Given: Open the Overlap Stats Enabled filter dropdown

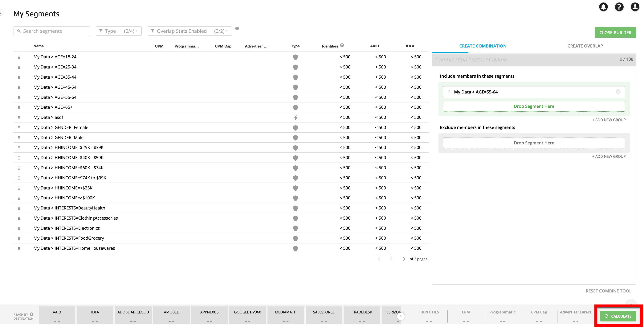Looking at the screenshot, I should point(190,31).
